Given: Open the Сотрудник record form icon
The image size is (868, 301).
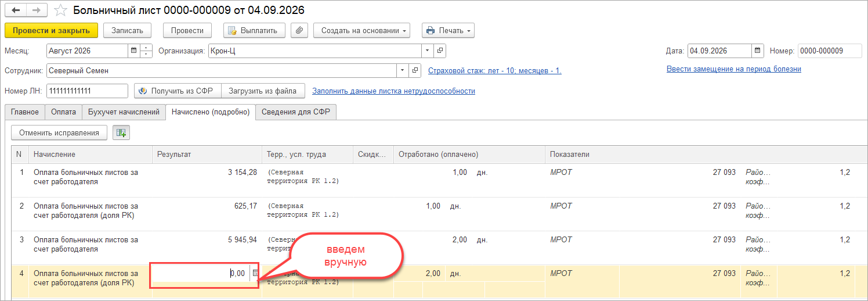Looking at the screenshot, I should 415,71.
